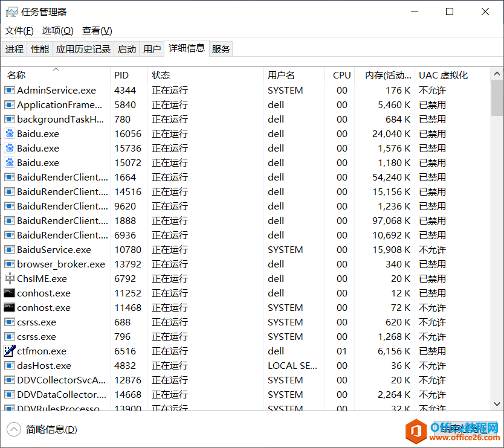This screenshot has height=448, width=504.
Task: Click the 简略信息(D) link
Action: click(51, 430)
